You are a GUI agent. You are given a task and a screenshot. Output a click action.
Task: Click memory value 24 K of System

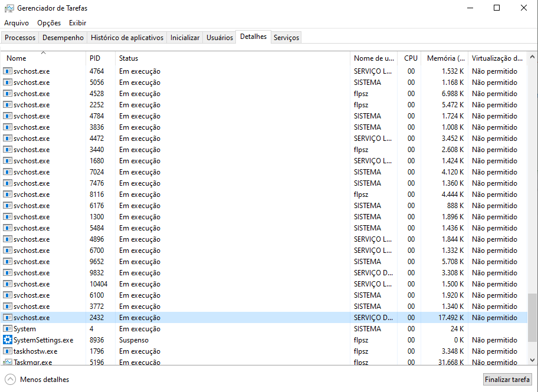tap(457, 328)
